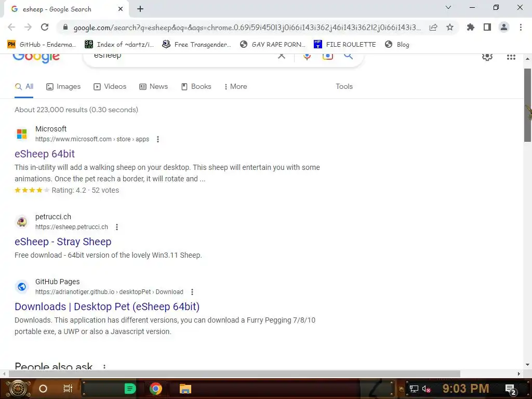The image size is (532, 399).
Task: Switch to the Videos tab
Action: tap(110, 87)
